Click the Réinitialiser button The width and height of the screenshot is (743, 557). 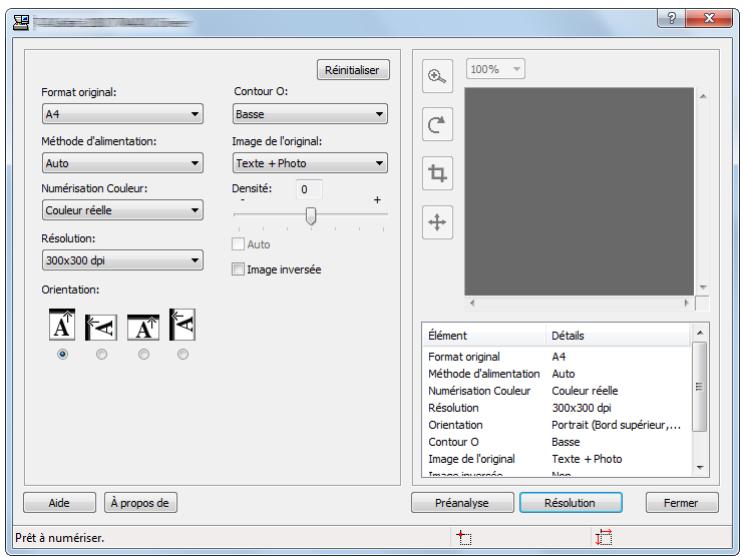coord(353,70)
